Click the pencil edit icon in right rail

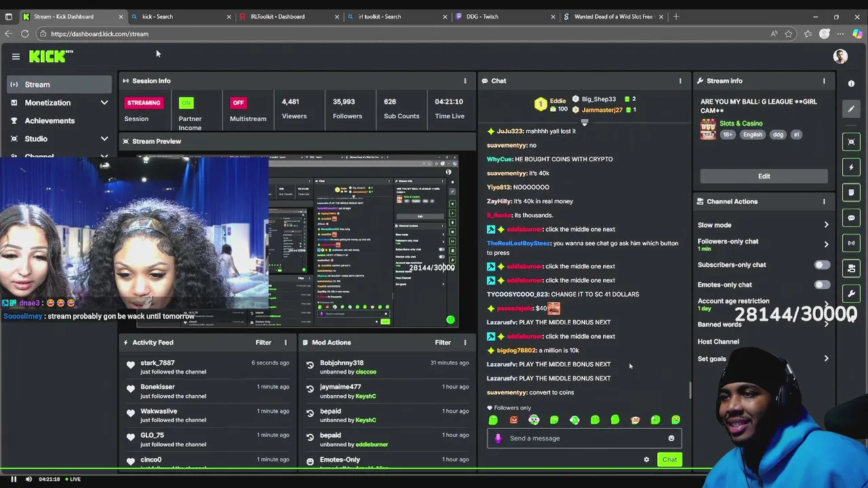coord(851,108)
